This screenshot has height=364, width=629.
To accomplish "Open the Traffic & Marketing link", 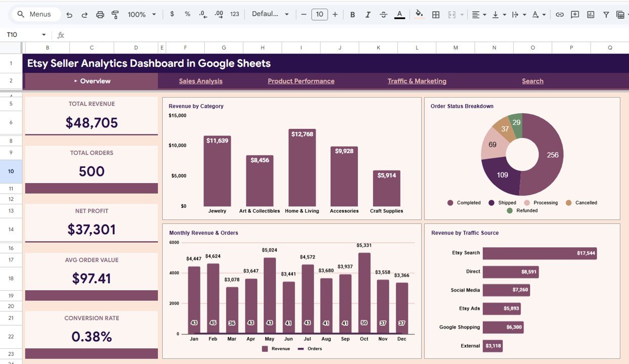I will tap(417, 81).
